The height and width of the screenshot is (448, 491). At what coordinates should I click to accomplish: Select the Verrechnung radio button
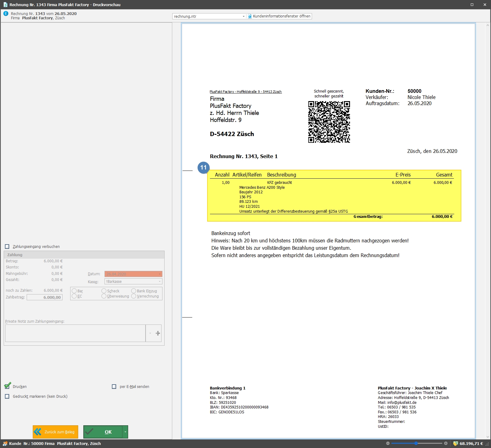click(134, 296)
